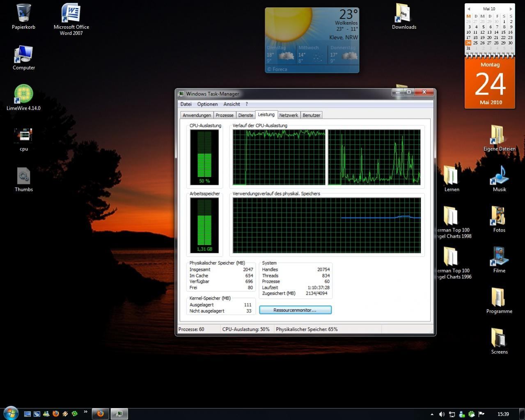Click the physical memory usage history graph

(x=327, y=225)
